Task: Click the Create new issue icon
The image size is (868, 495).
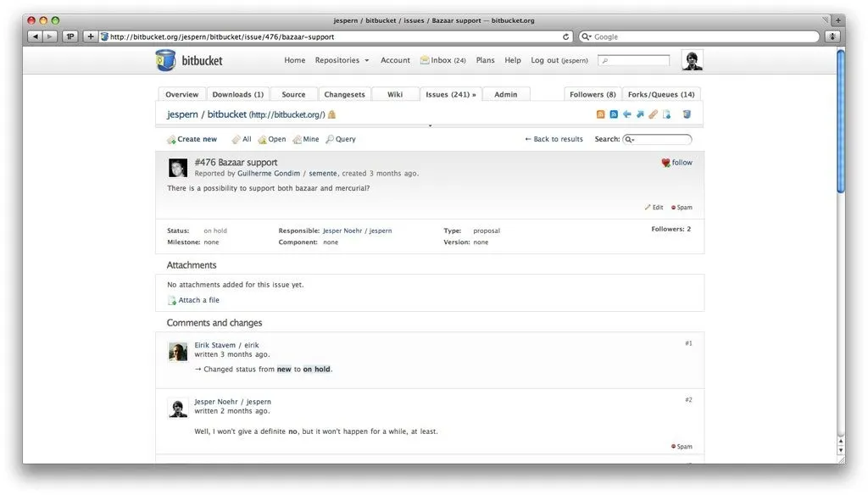Action: 170,138
